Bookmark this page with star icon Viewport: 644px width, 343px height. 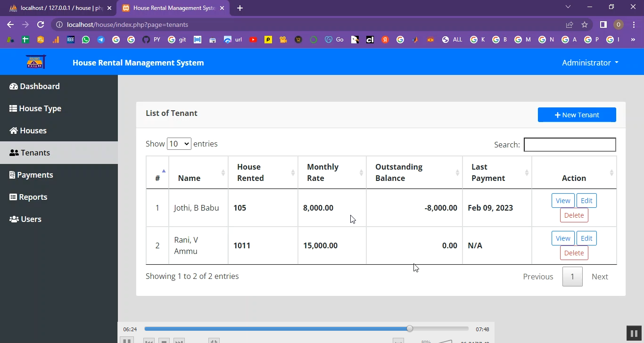point(585,24)
